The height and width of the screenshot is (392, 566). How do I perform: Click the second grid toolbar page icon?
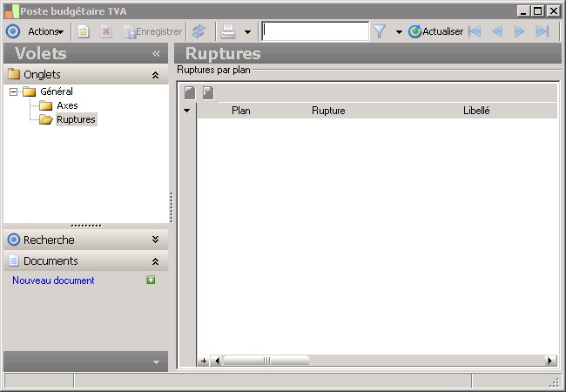tap(208, 92)
